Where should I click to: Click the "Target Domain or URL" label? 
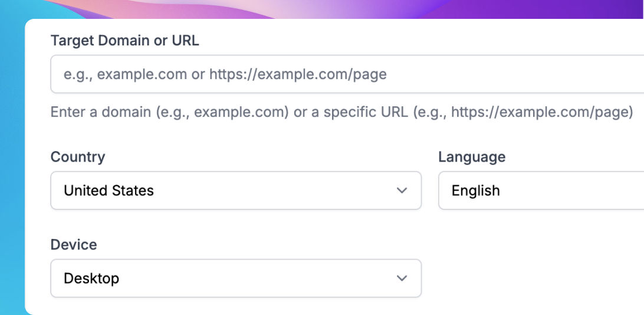[x=125, y=40]
